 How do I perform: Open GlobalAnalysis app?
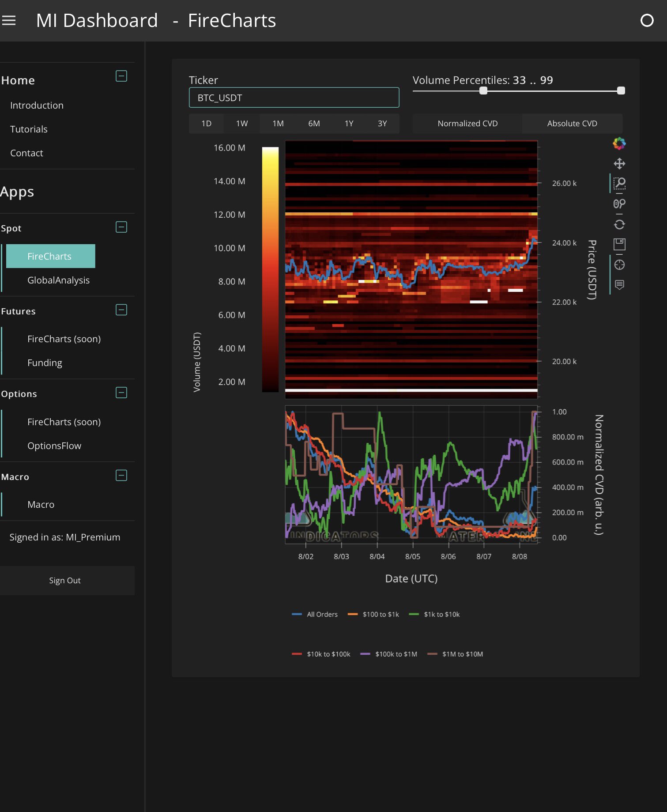[x=58, y=280]
